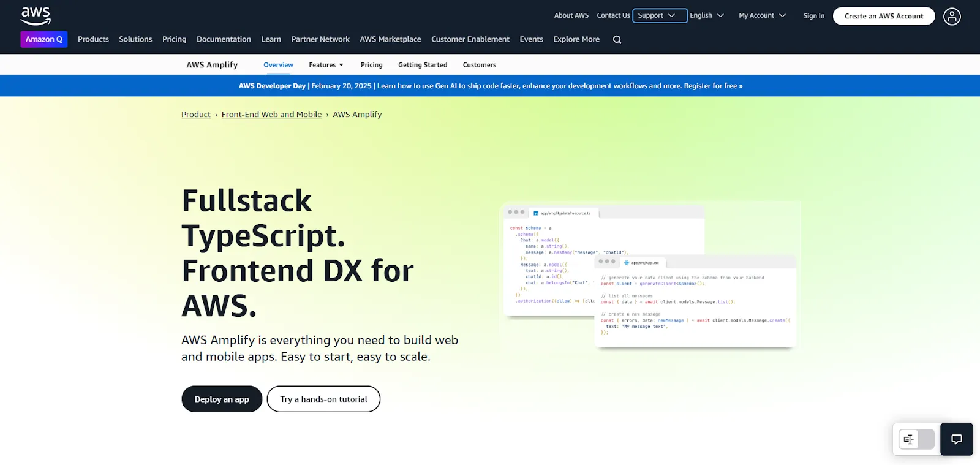Click the AWS Amplify product title
The width and height of the screenshot is (980, 465).
coord(212,65)
